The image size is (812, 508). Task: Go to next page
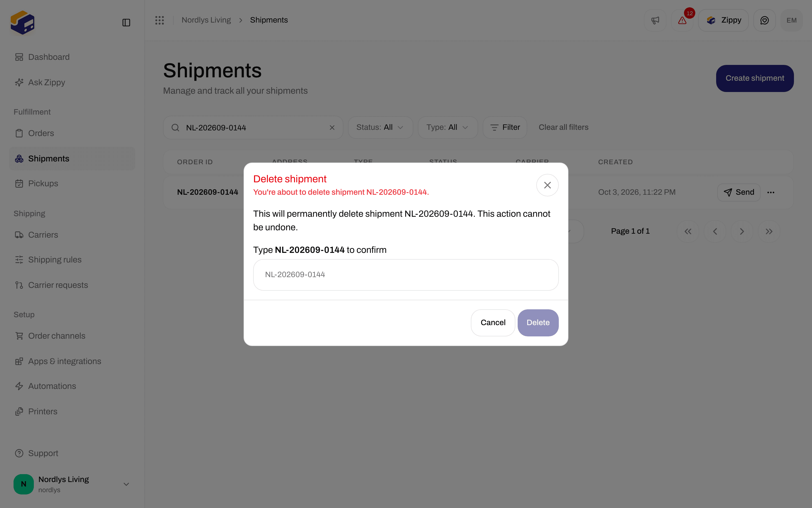(x=742, y=231)
